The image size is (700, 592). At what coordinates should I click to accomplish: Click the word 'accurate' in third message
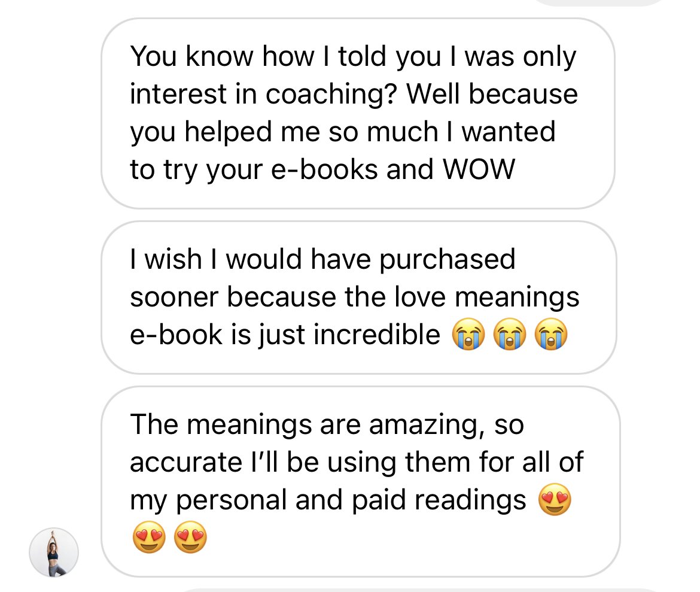pos(186,462)
